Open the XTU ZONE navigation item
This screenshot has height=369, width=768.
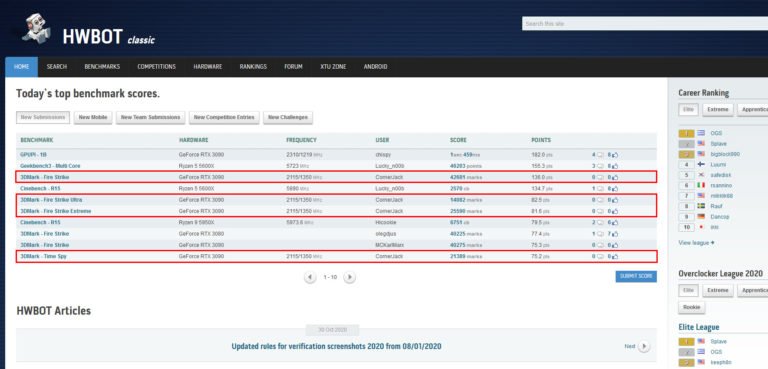333,67
